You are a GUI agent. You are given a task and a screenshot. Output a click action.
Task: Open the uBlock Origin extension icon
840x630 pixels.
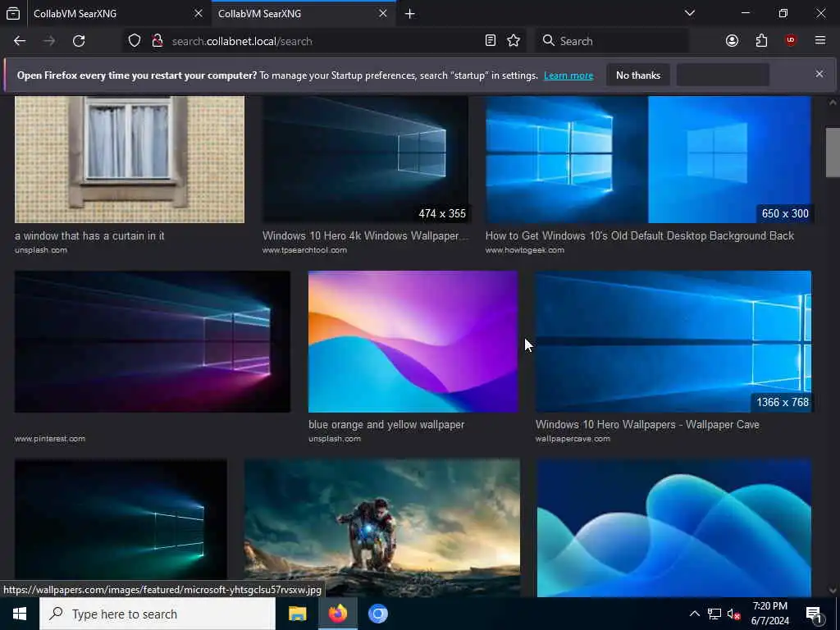point(791,41)
